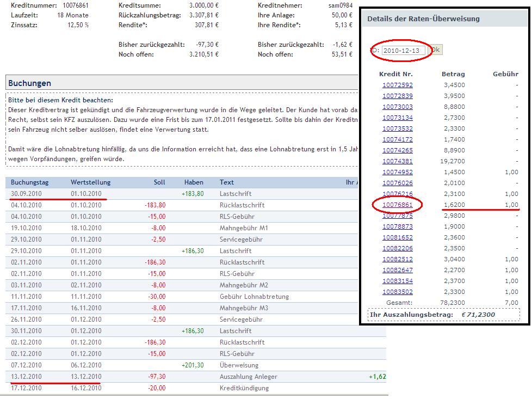
Task: Click the Zinssatz value 12,50 %
Action: pos(78,25)
